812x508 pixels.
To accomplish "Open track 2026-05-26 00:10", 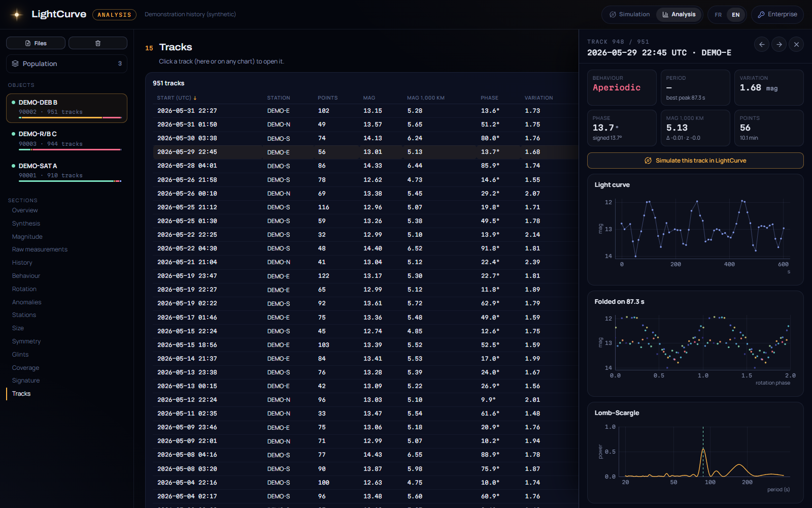I will click(365, 194).
